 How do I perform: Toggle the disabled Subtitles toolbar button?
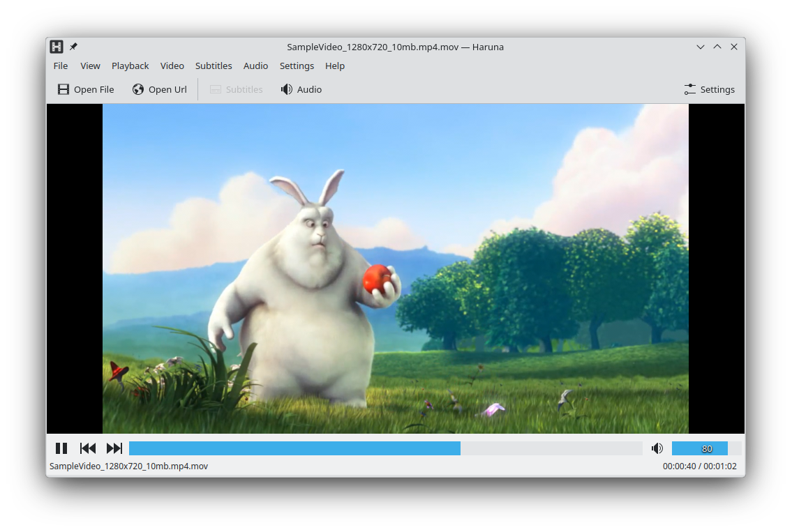coord(236,89)
